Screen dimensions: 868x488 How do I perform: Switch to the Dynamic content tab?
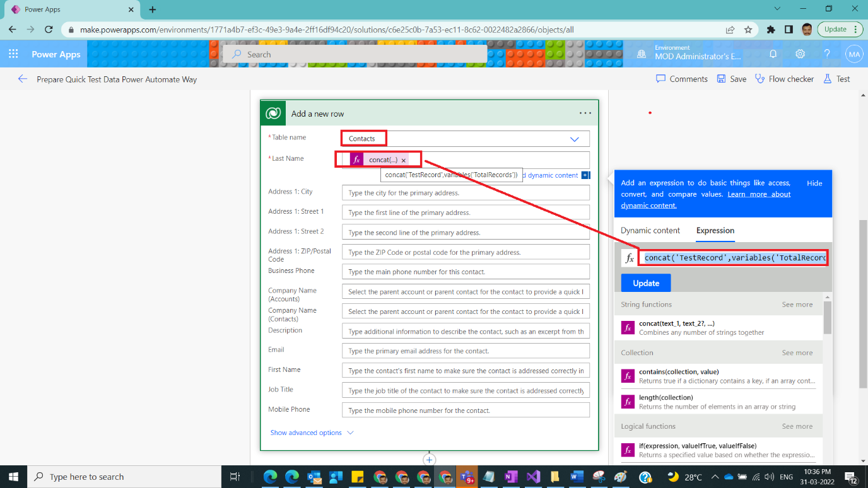[x=650, y=230]
